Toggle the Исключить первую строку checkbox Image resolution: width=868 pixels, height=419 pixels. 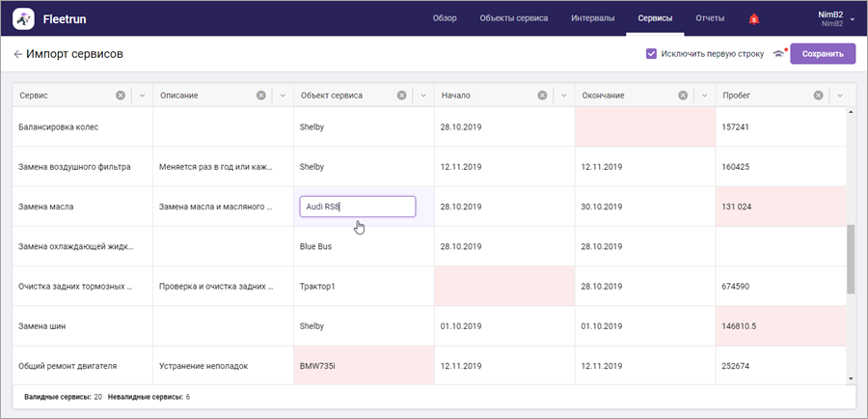pos(651,54)
